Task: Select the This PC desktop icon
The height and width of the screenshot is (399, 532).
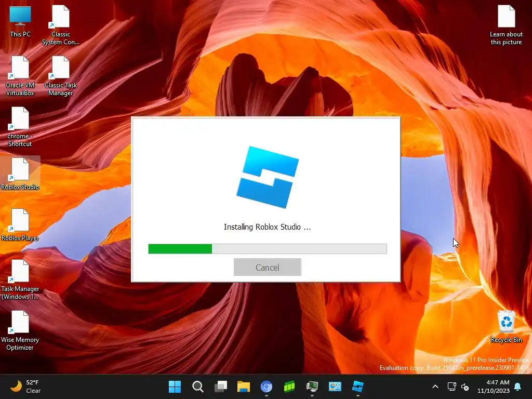Action: (x=20, y=21)
